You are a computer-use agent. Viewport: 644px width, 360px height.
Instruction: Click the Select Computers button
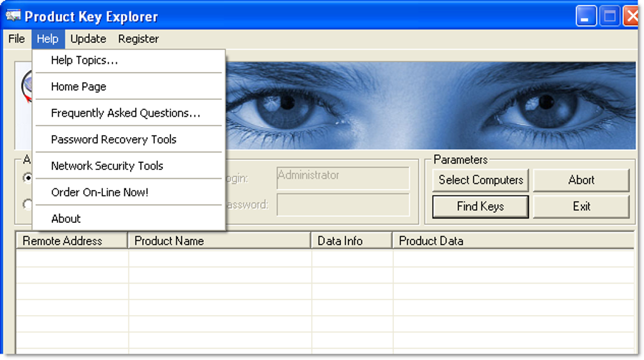coord(480,180)
